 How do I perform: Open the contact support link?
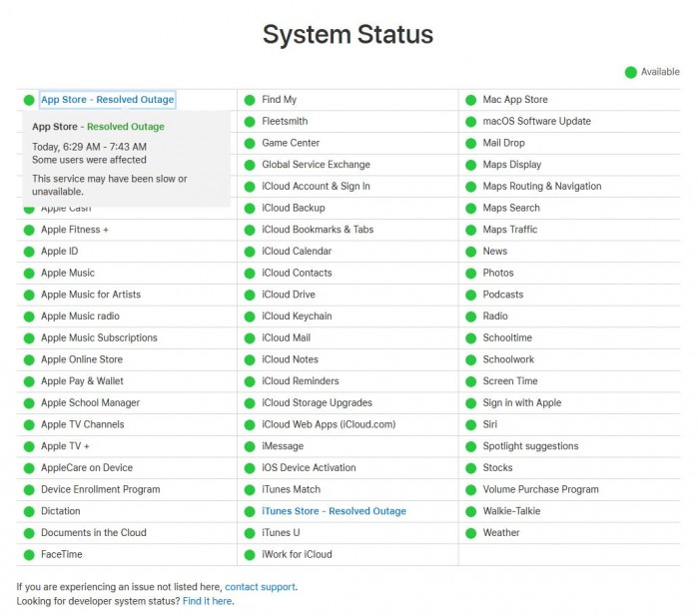[x=260, y=587]
